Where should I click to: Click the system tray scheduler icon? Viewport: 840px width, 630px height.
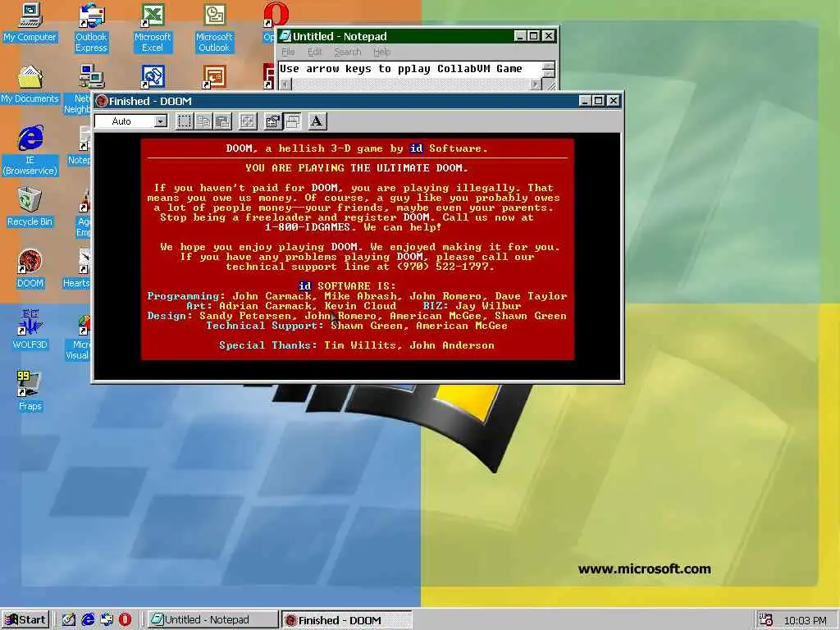(766, 620)
